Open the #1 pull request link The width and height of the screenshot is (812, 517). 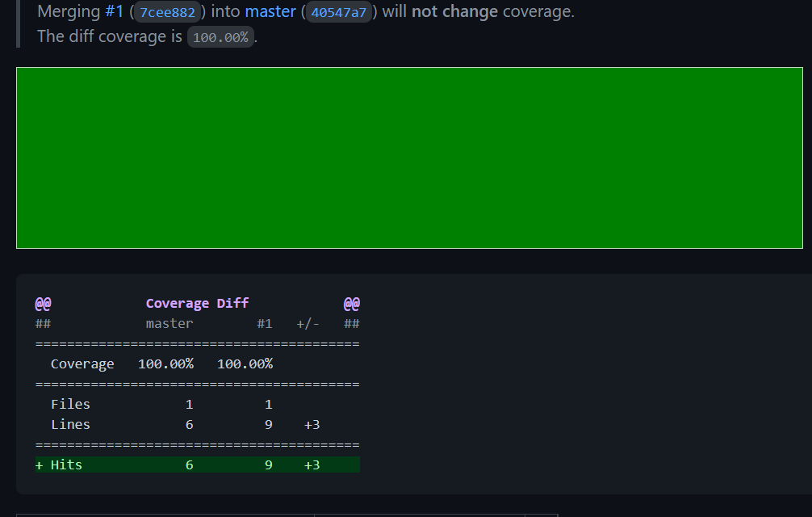coord(114,12)
